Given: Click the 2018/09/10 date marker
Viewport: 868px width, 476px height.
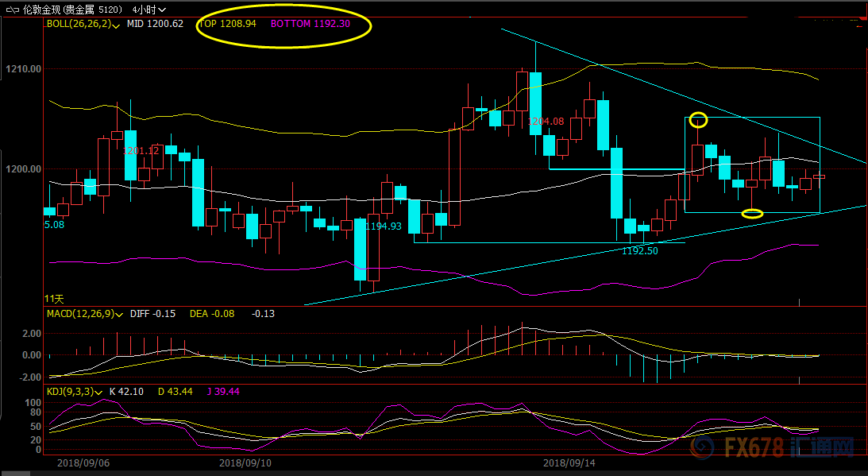Looking at the screenshot, I should [245, 462].
